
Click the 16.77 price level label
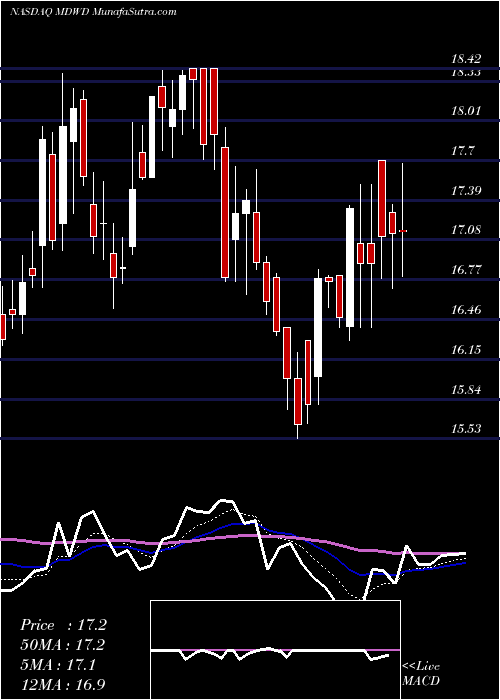pos(466,270)
